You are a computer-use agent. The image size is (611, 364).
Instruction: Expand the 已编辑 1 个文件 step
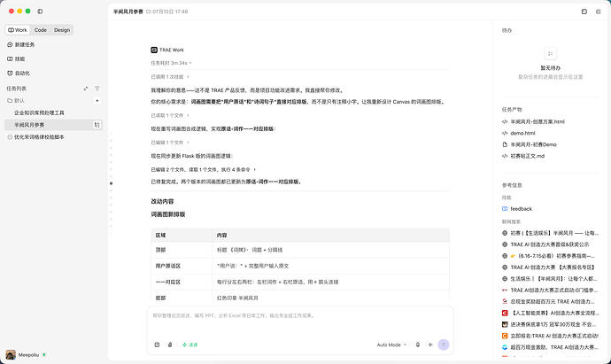(x=170, y=143)
